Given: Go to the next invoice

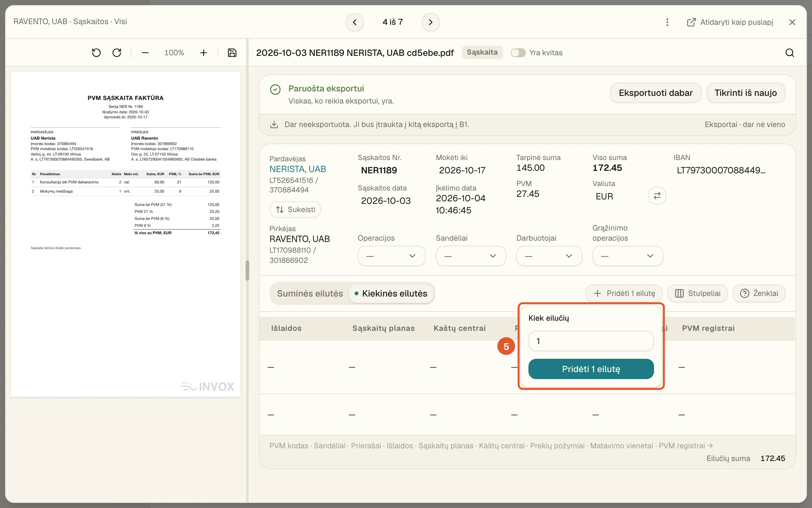Looking at the screenshot, I should point(430,22).
